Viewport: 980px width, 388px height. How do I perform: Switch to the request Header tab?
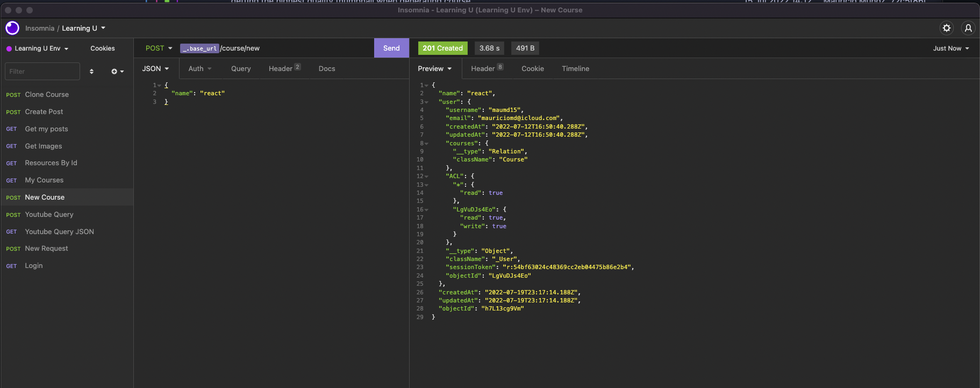(x=284, y=68)
